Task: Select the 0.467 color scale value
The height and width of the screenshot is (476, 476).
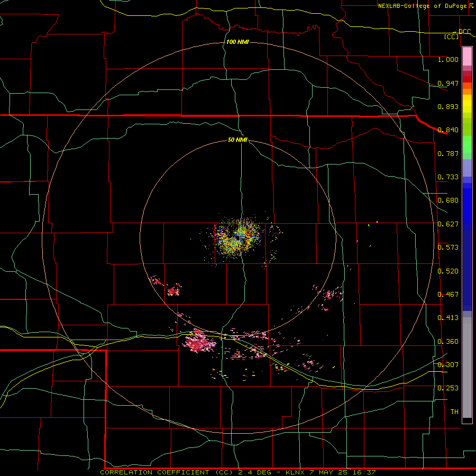Action: [448, 295]
